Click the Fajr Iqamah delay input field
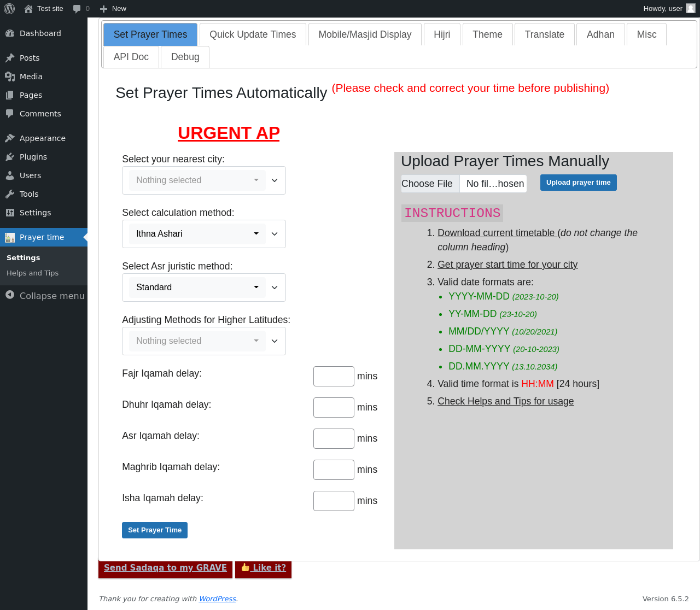Image resolution: width=700 pixels, height=610 pixels. pyautogui.click(x=334, y=376)
